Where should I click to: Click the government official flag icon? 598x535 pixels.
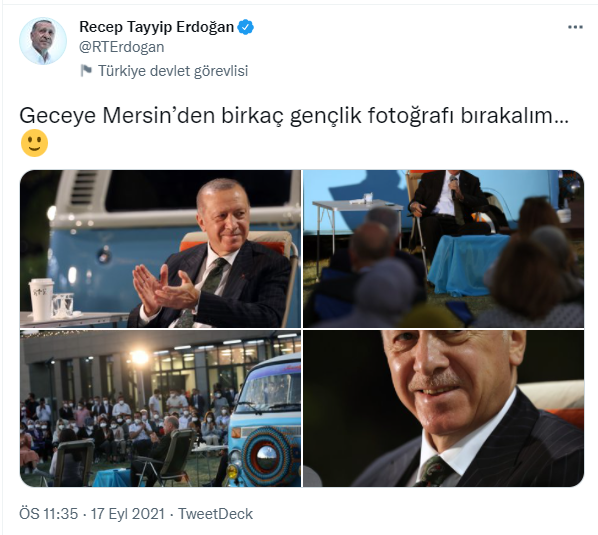[x=86, y=71]
